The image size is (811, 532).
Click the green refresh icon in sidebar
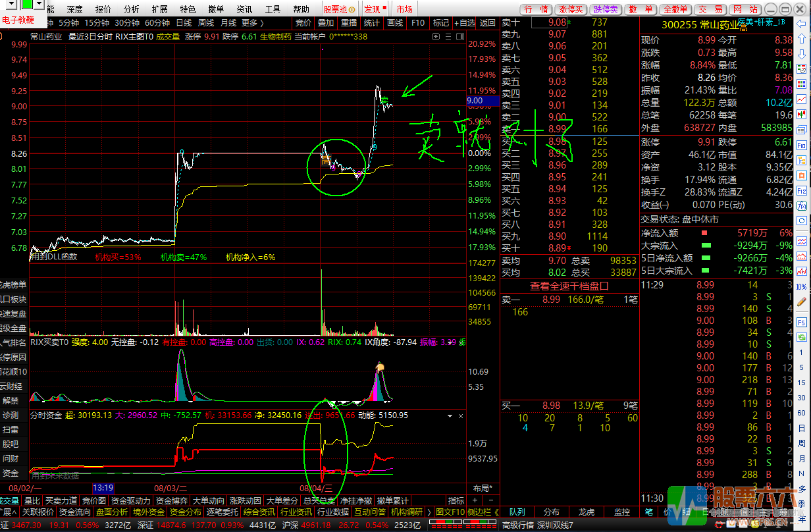point(802,338)
